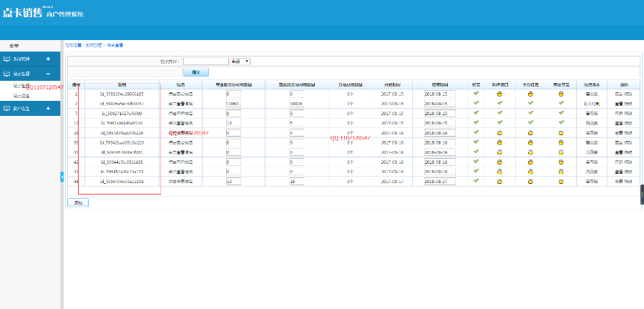Image resolution: width=644 pixels, height=309 pixels.
Task: Expand the bottom sidebar section with plus sign
Action: click(x=48, y=108)
